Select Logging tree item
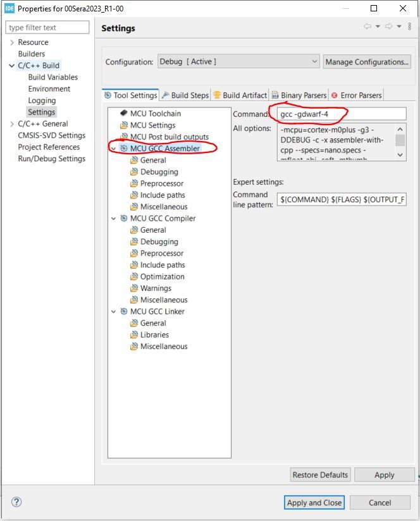The width and height of the screenshot is (420, 521). coord(42,101)
